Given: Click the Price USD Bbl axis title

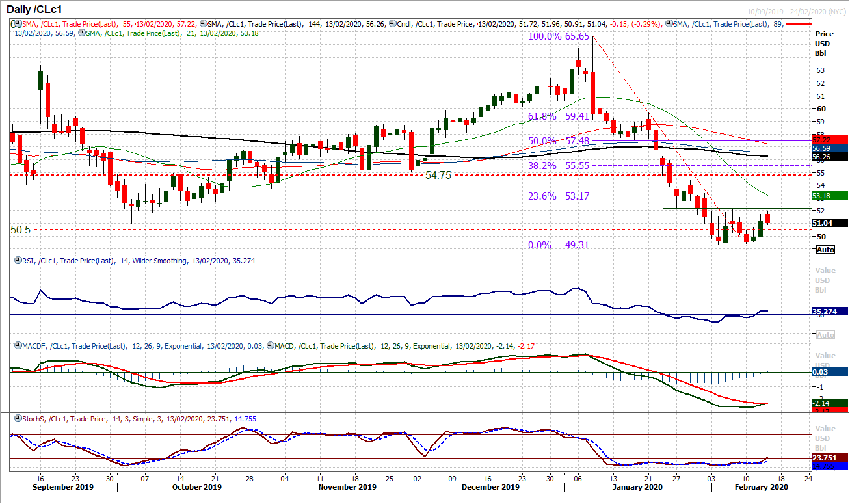Looking at the screenshot, I should point(823,43).
